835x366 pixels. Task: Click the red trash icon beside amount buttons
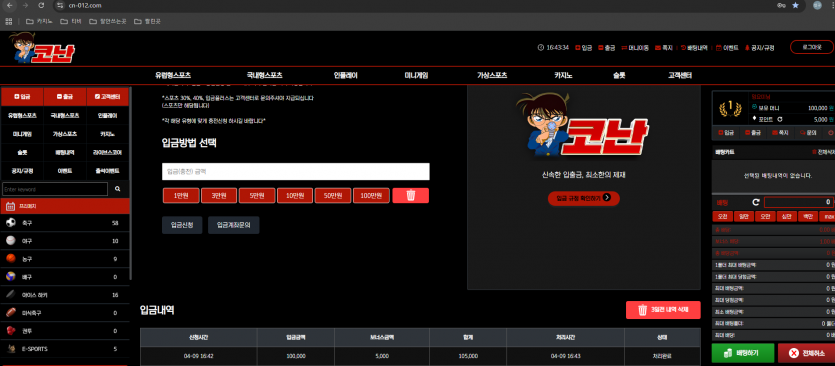point(411,196)
